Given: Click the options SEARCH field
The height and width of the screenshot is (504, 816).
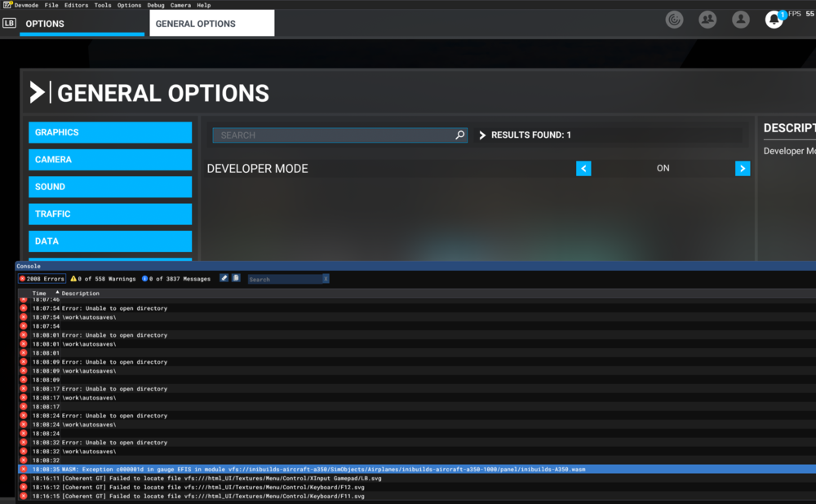Looking at the screenshot, I should point(335,135).
